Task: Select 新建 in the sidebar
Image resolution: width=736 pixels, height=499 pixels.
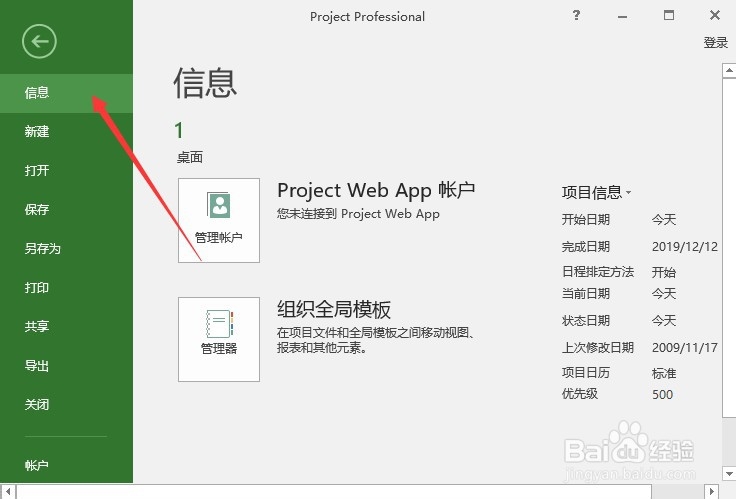Action: click(66, 131)
